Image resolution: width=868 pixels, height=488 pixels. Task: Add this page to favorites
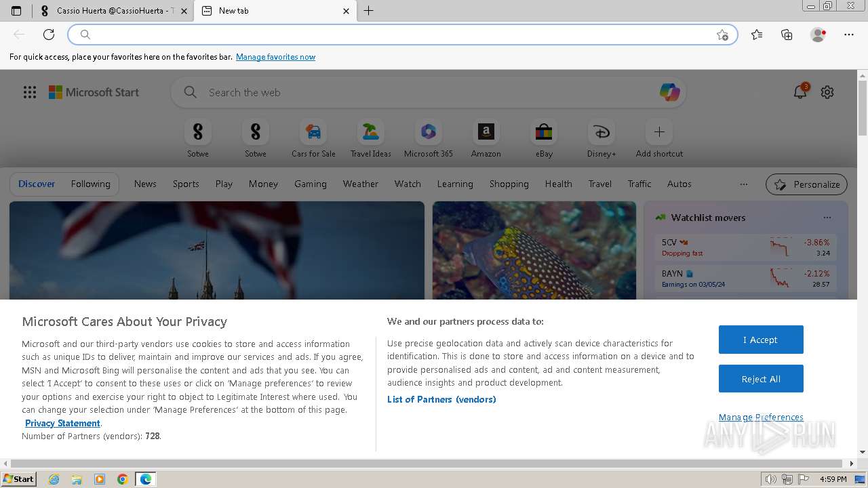[722, 35]
